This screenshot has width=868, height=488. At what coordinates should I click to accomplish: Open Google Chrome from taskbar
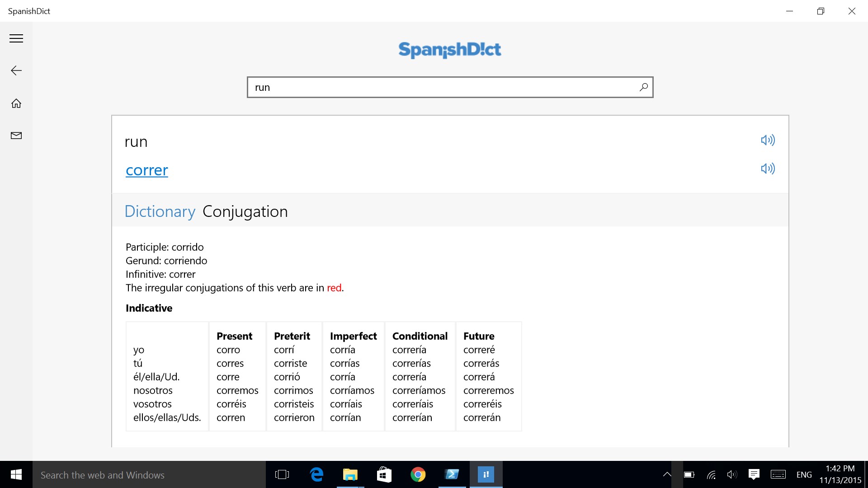tap(418, 474)
